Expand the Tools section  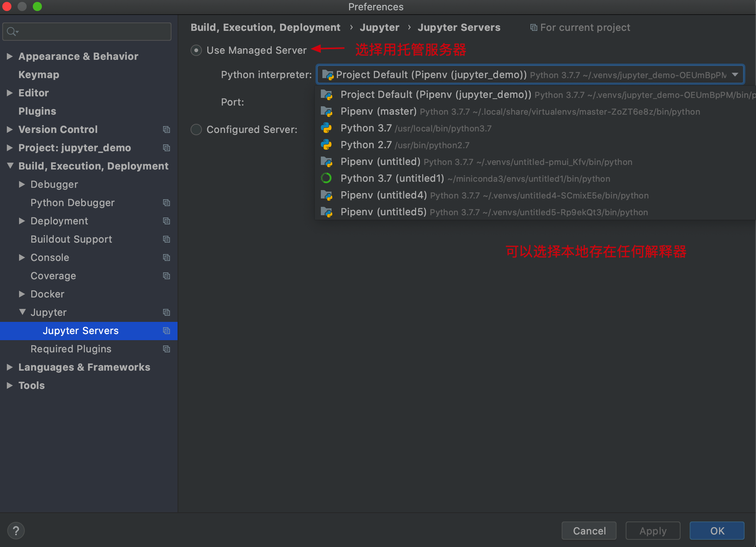tap(10, 385)
